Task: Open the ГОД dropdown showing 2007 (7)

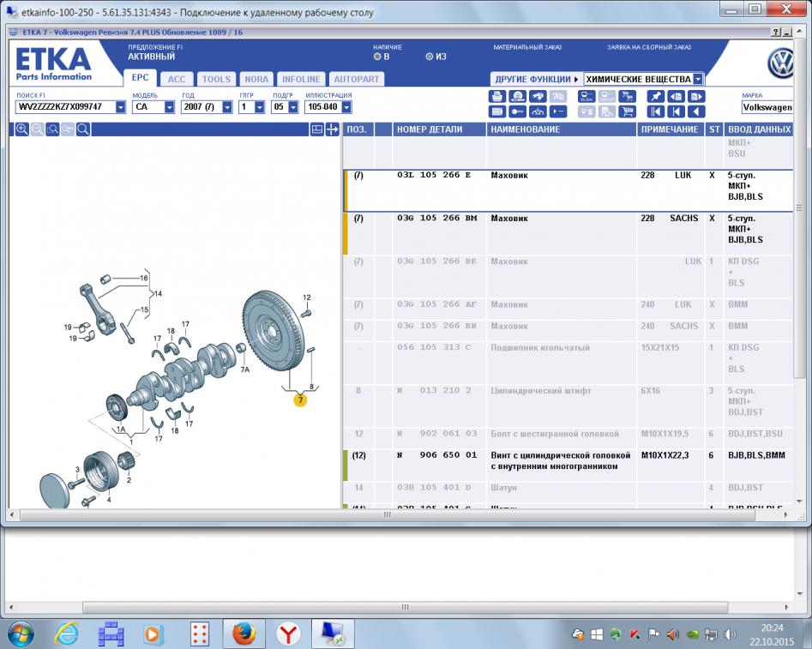Action: 227,107
